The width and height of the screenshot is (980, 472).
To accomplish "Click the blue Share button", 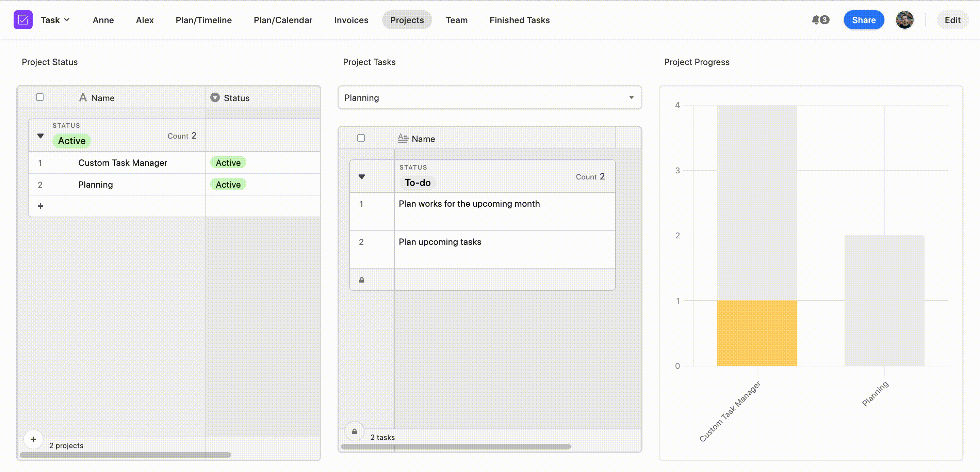I will [864, 20].
